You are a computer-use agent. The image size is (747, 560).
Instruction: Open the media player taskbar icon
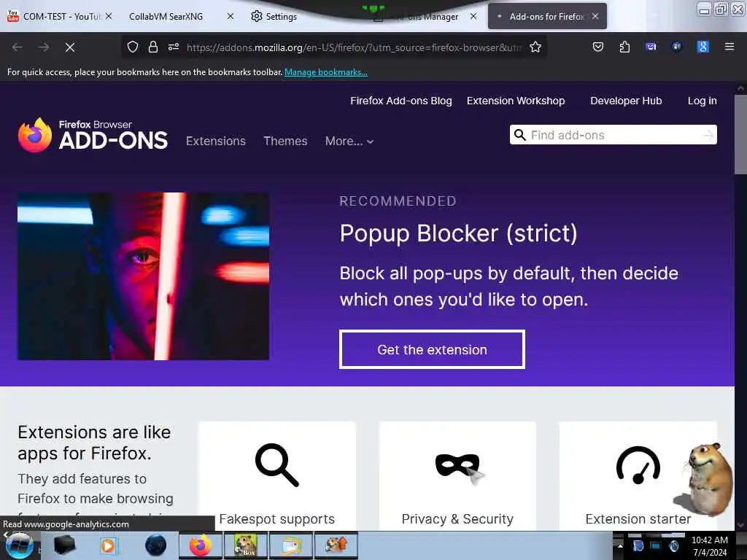click(108, 545)
